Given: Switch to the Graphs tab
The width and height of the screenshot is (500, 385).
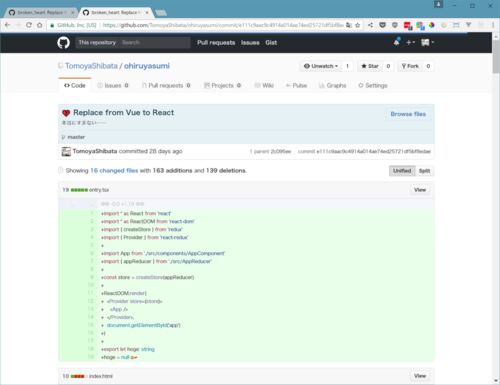Looking at the screenshot, I should pos(333,85).
